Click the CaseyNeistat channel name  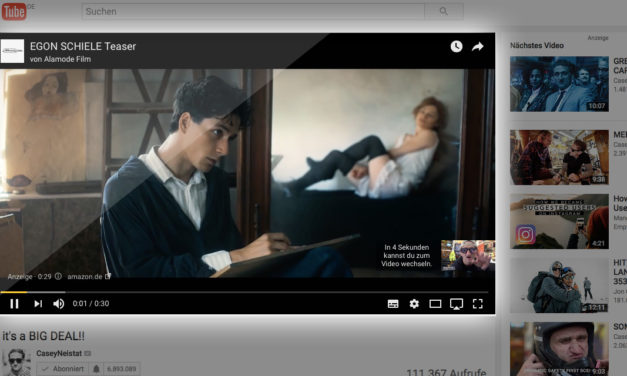(x=59, y=353)
